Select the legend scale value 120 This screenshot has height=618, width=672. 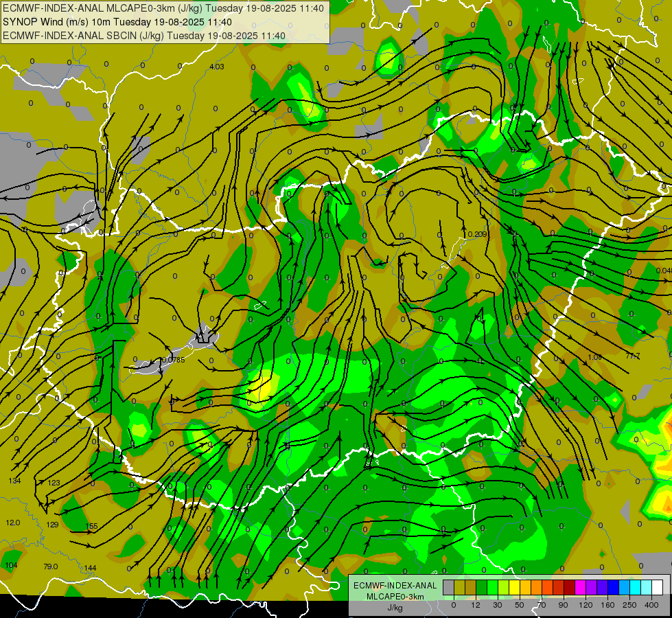586,605
